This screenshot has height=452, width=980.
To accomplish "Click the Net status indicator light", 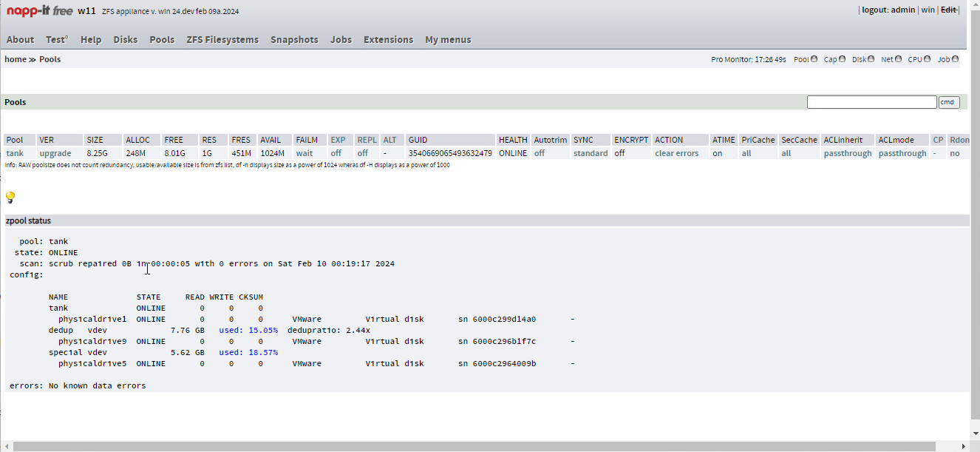I will click(x=898, y=59).
